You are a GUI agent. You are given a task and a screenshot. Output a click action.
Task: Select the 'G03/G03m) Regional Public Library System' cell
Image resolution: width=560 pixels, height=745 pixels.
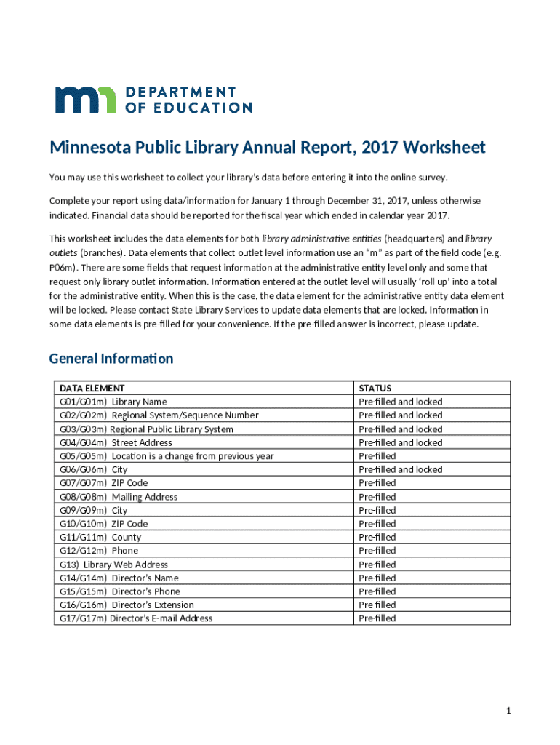[x=146, y=429]
